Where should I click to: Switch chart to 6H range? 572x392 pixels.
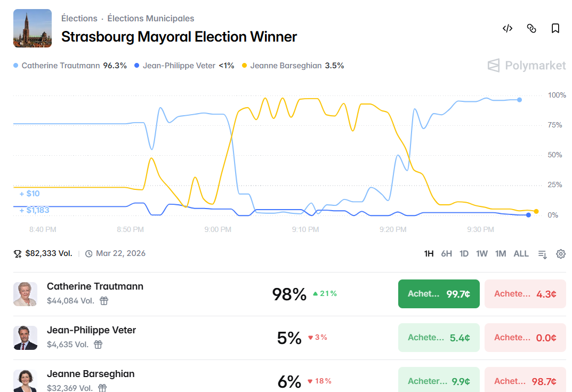coord(447,254)
